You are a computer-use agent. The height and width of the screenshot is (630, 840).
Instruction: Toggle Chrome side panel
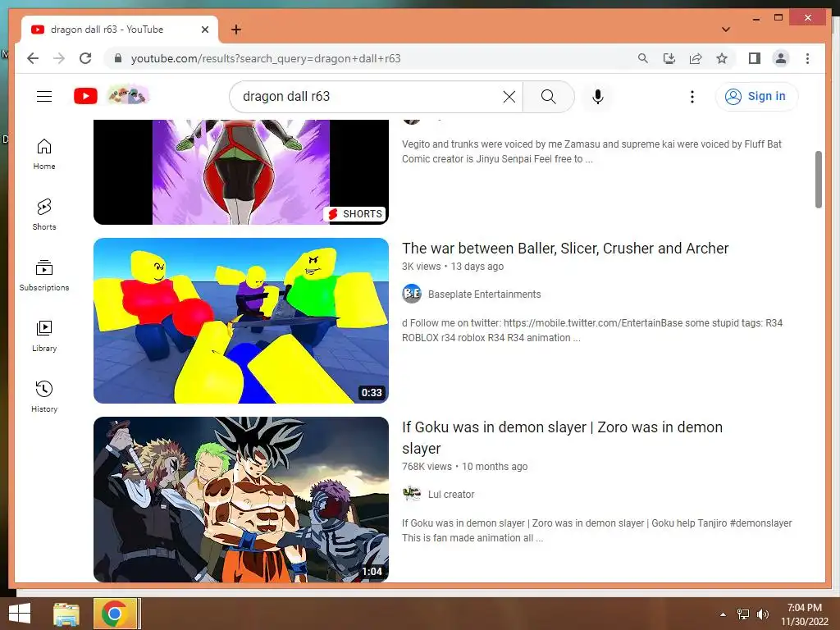[x=755, y=58]
